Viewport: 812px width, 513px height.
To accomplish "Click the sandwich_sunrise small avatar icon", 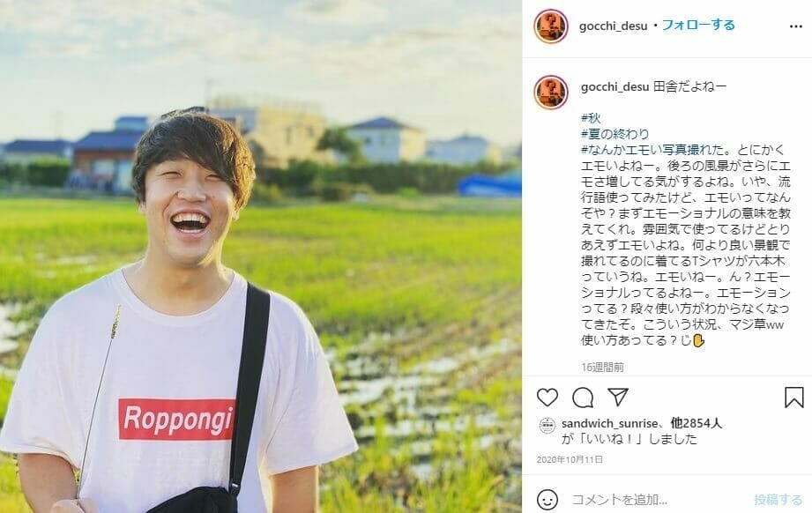I will tap(548, 426).
